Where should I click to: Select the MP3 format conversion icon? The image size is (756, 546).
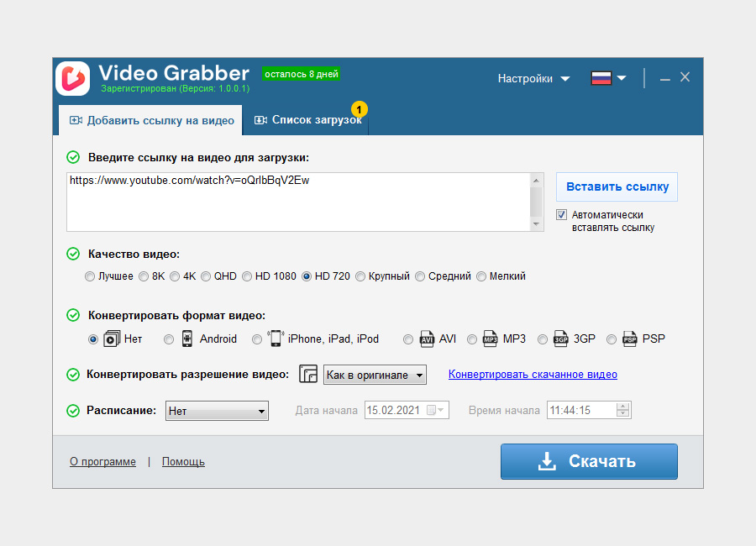coord(491,339)
